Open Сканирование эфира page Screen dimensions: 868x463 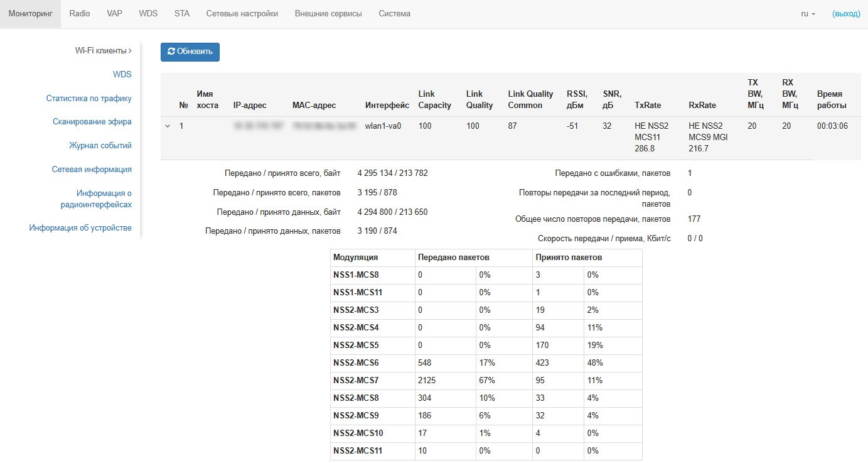click(x=92, y=122)
